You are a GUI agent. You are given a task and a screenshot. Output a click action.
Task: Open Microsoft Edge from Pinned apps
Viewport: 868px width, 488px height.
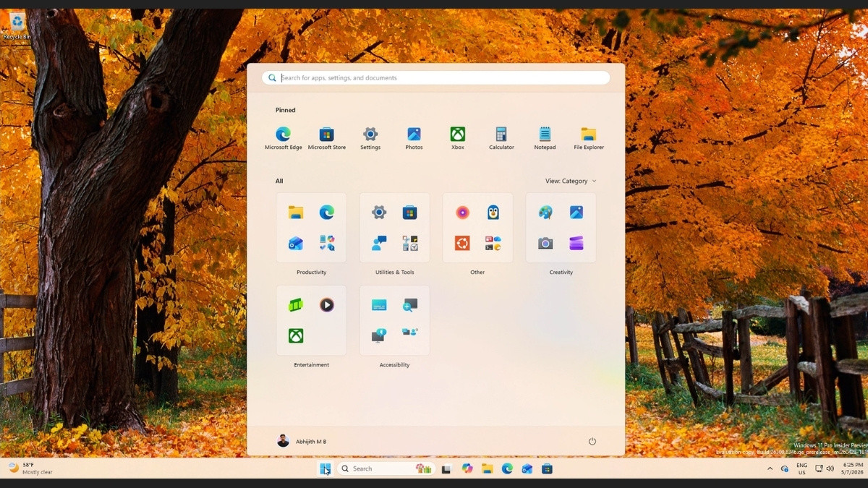coord(283,137)
